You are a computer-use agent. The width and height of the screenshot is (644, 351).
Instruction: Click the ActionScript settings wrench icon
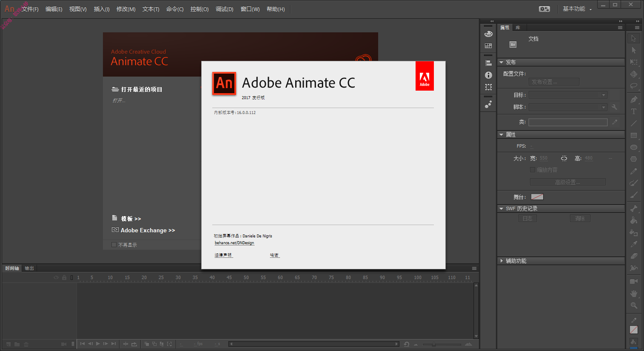click(x=614, y=107)
